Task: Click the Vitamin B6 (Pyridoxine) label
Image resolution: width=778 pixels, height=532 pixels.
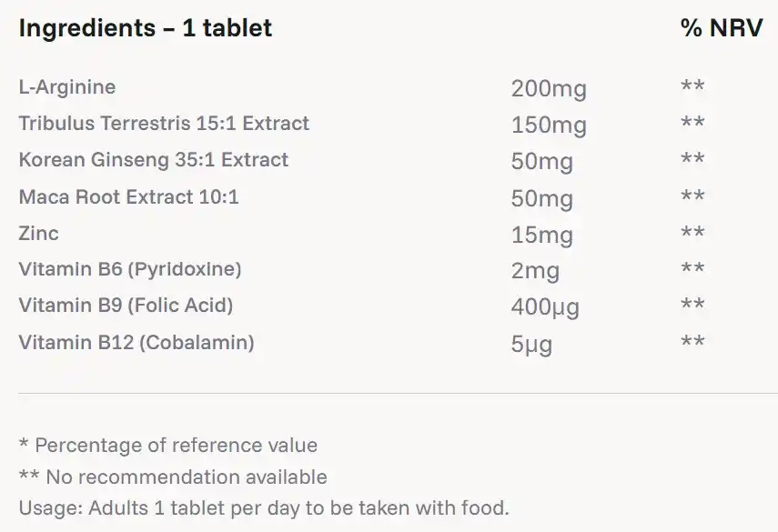Action: click(x=130, y=269)
